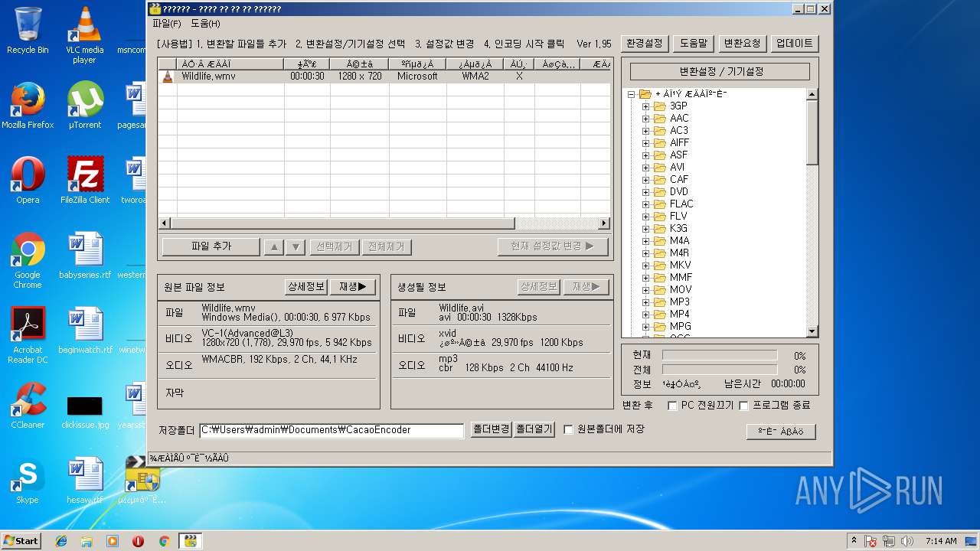This screenshot has width=980, height=551.
Task: Click preset tree scrollbar down arrow
Action: click(812, 331)
